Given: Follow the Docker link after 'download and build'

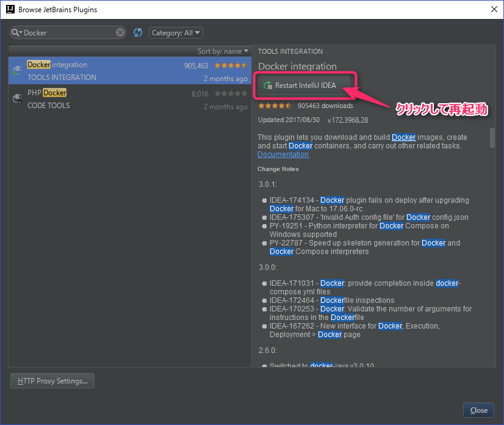Looking at the screenshot, I should click(x=404, y=137).
